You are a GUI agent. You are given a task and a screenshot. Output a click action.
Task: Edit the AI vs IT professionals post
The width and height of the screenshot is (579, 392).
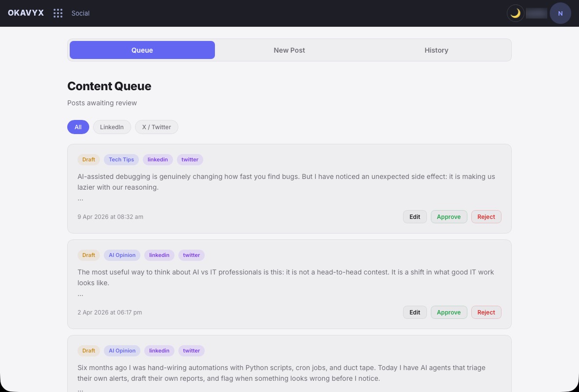click(415, 312)
